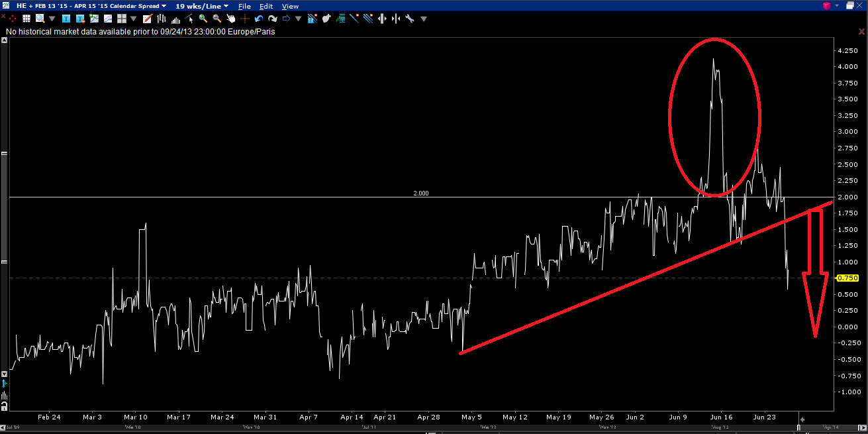Click the Undo arrow icon

click(260, 19)
